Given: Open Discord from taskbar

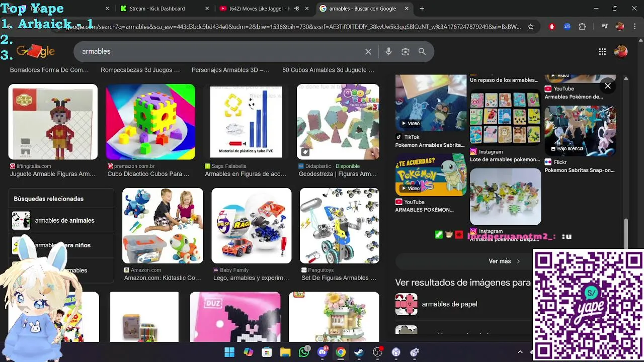Looking at the screenshot, I should (323, 352).
